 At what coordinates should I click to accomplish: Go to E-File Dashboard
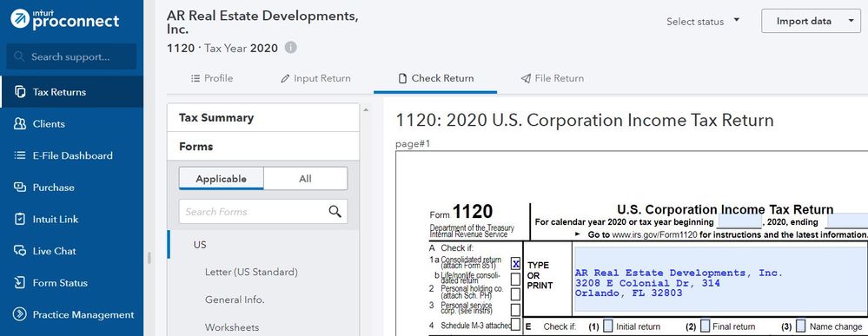tap(71, 155)
